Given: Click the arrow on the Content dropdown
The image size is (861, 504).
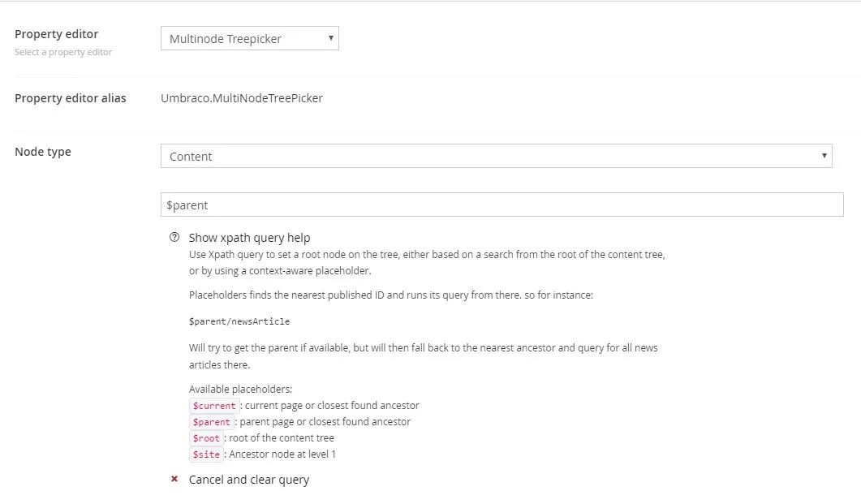Looking at the screenshot, I should [824, 155].
